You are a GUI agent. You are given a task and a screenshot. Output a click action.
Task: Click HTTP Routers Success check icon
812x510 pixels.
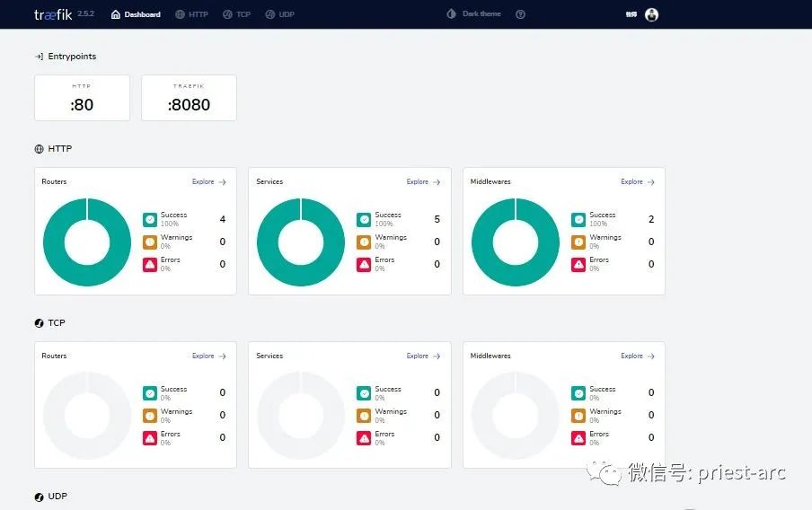click(150, 219)
